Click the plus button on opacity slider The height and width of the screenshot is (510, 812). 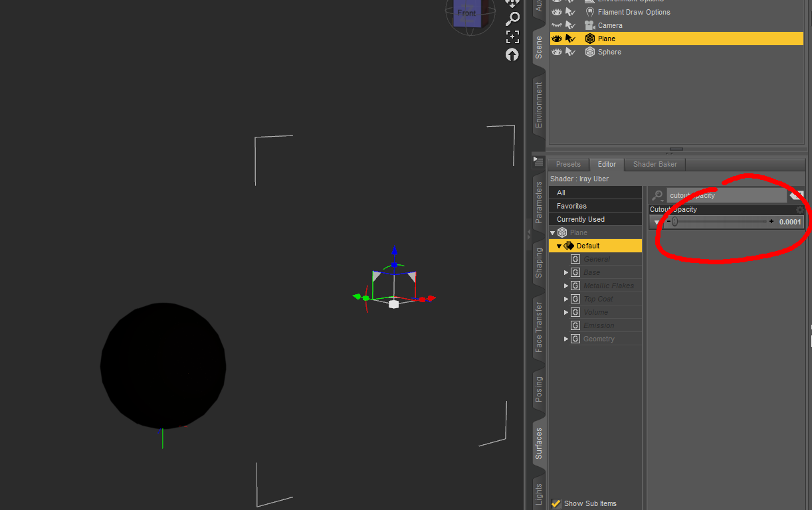point(771,222)
